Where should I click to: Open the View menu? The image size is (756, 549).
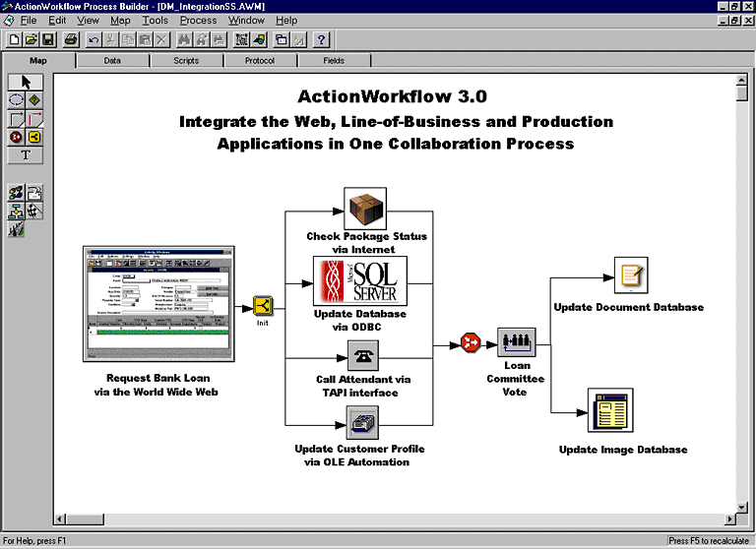pos(88,21)
